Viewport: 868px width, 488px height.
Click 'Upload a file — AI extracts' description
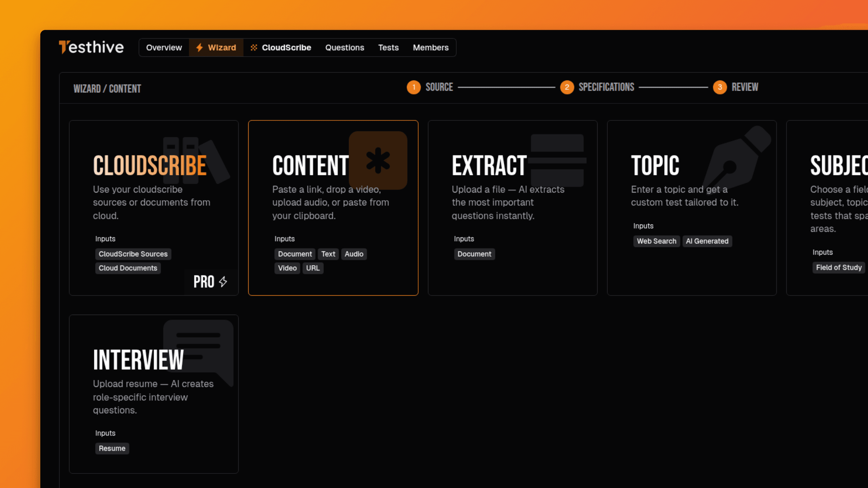pyautogui.click(x=508, y=202)
